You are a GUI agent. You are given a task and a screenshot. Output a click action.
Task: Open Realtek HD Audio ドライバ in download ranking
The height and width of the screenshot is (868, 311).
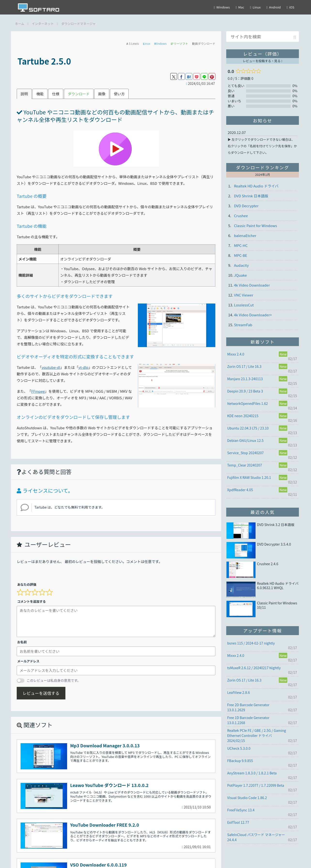256,186
